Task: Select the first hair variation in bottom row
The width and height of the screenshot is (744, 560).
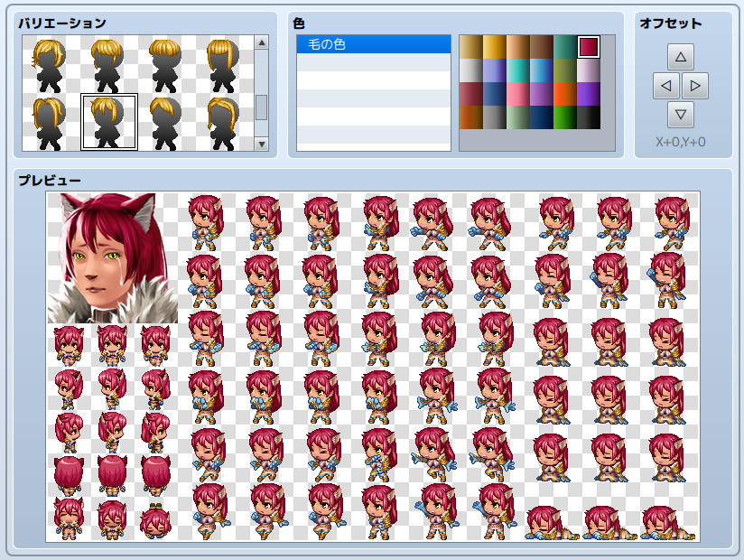Action: pos(51,122)
